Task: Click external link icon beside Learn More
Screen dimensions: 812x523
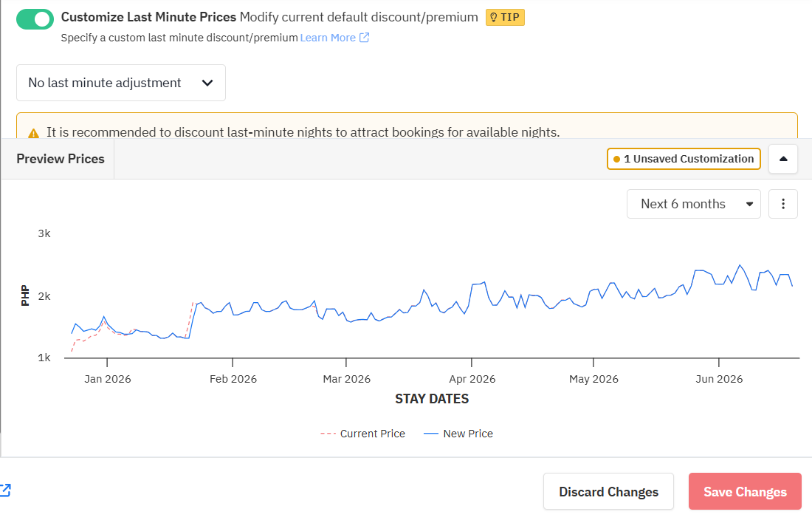Action: (x=364, y=38)
